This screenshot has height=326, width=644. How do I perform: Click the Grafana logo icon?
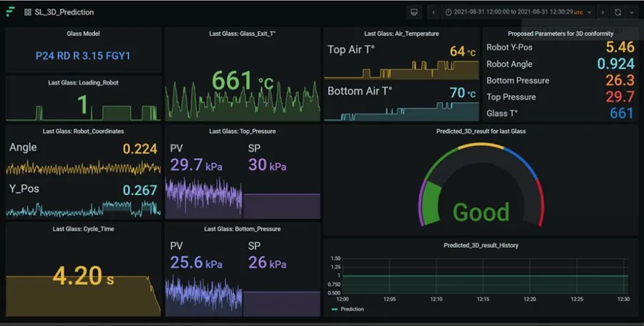pos(10,12)
